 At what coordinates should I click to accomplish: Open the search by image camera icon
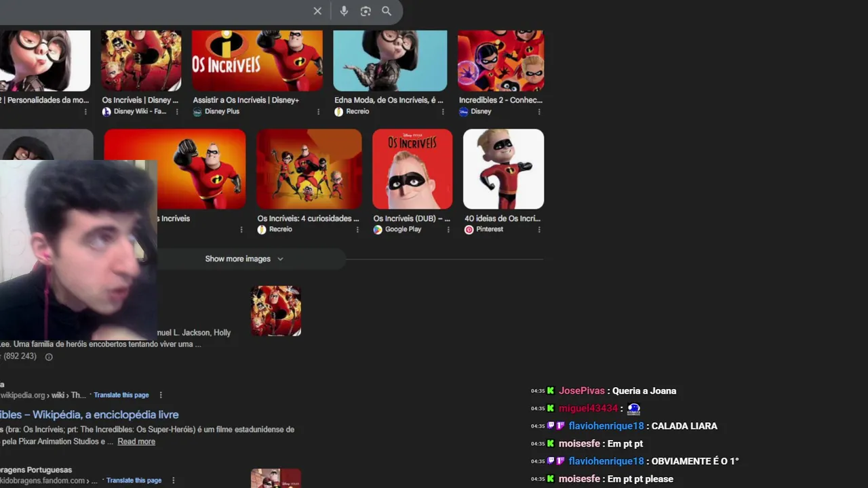366,11
